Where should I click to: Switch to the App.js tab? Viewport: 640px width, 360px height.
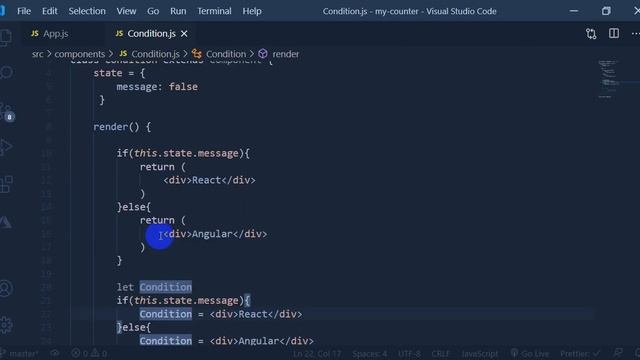(50, 34)
